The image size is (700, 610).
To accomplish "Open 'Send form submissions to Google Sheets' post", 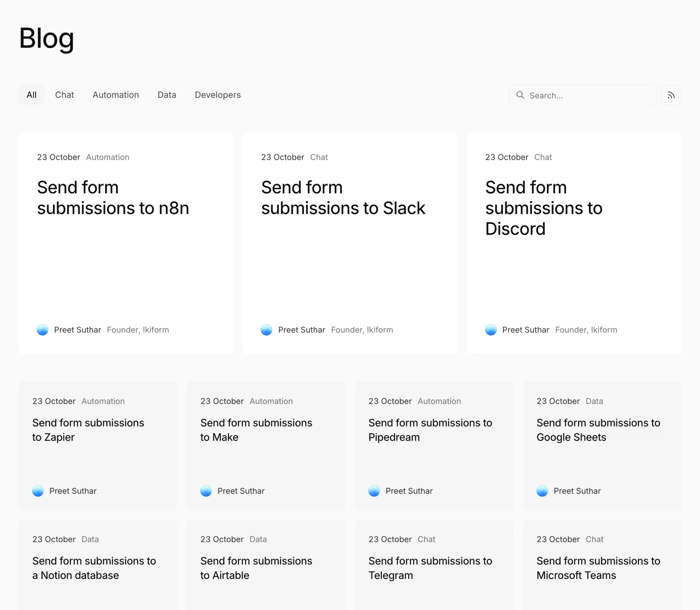I will tap(598, 430).
